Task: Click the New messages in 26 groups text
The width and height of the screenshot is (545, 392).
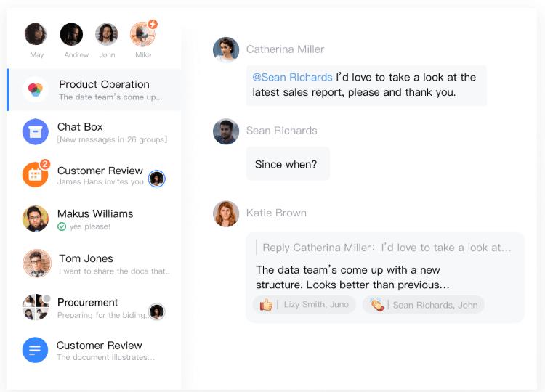Action: [x=112, y=139]
